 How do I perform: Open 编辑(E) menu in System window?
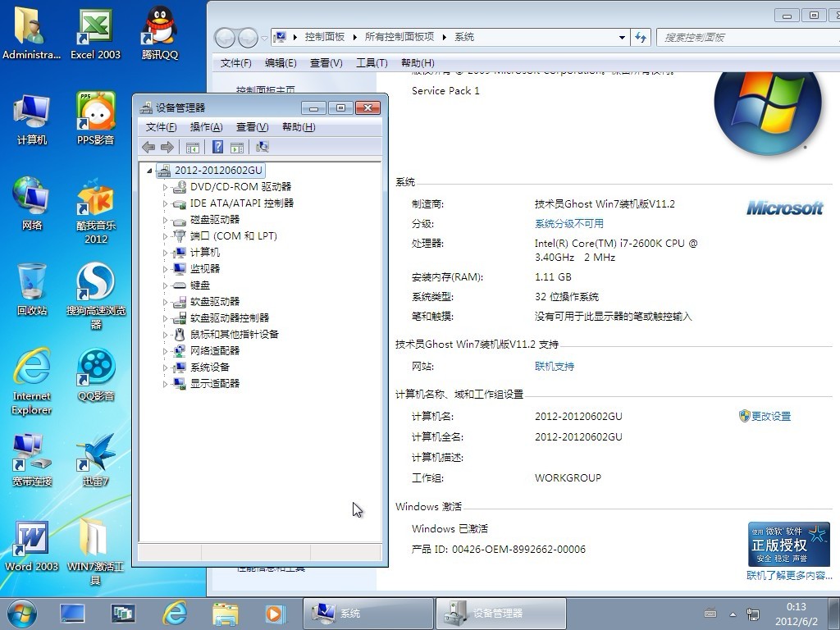281,62
